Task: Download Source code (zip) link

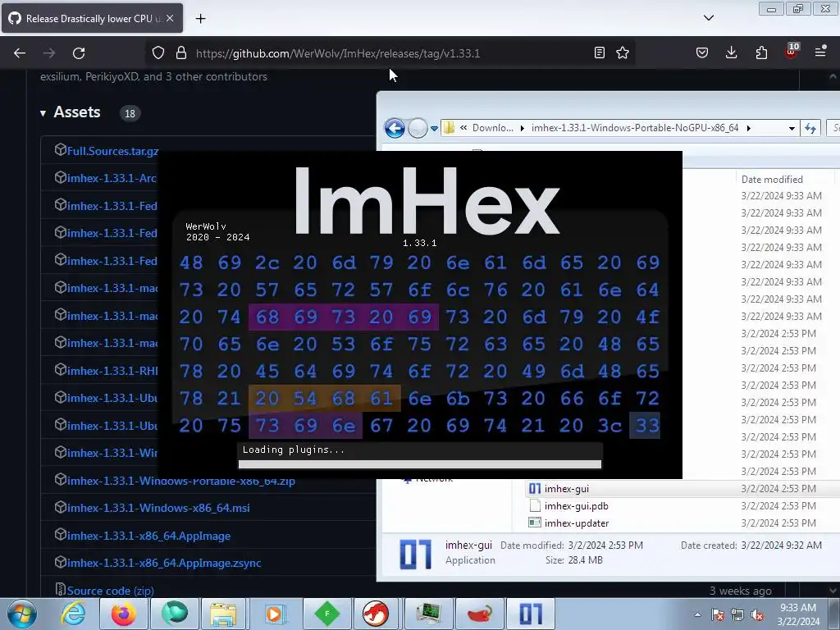Action: point(110,591)
